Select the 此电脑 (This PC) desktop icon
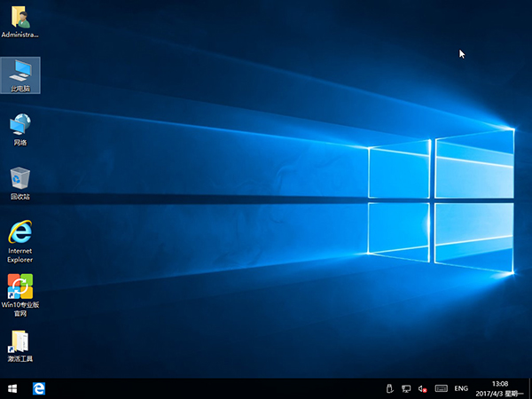Viewport: 532px width, 399px height. pyautogui.click(x=20, y=70)
